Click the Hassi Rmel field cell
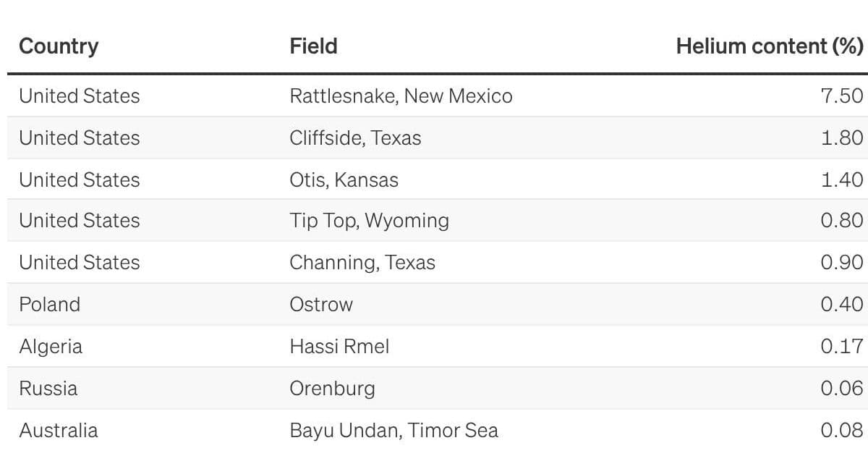868x456 pixels. click(x=339, y=347)
